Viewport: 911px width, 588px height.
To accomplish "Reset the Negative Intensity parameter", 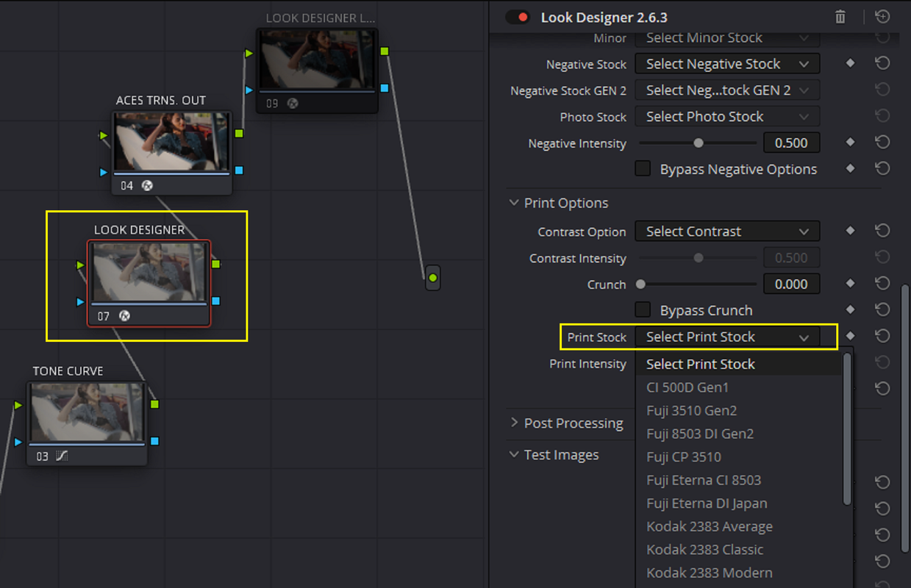I will [x=882, y=143].
